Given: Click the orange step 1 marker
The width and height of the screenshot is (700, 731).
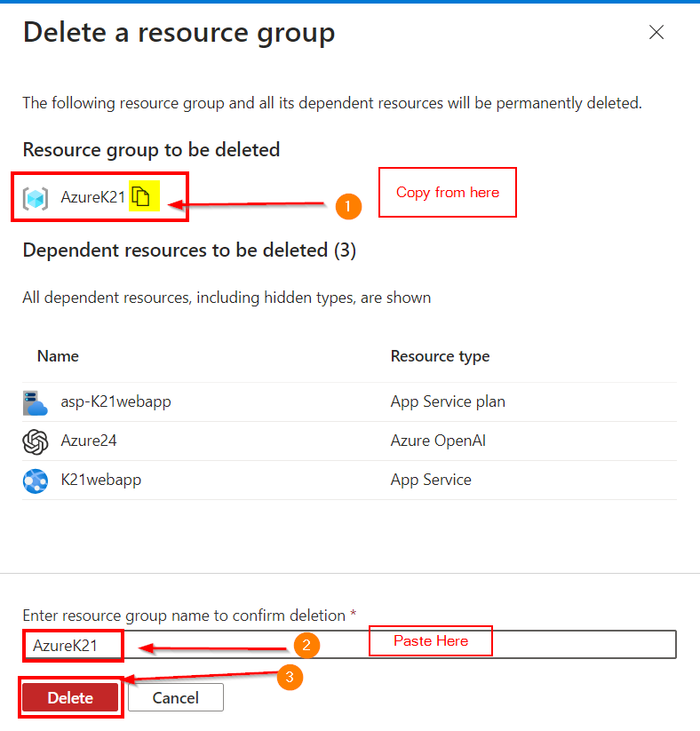Looking at the screenshot, I should [347, 206].
